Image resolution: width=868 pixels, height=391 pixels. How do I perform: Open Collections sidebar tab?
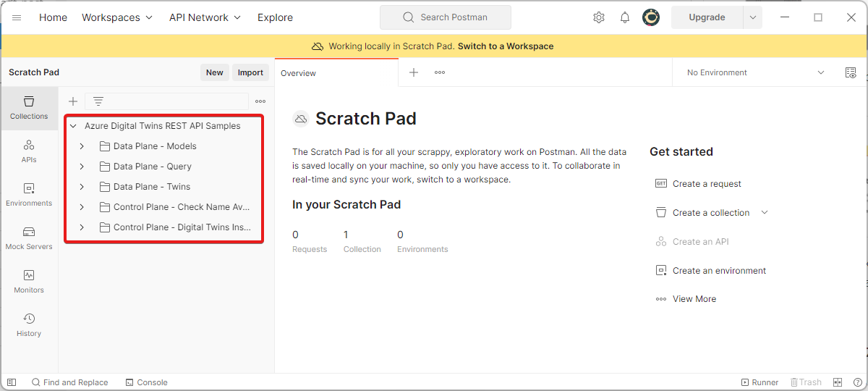click(29, 108)
